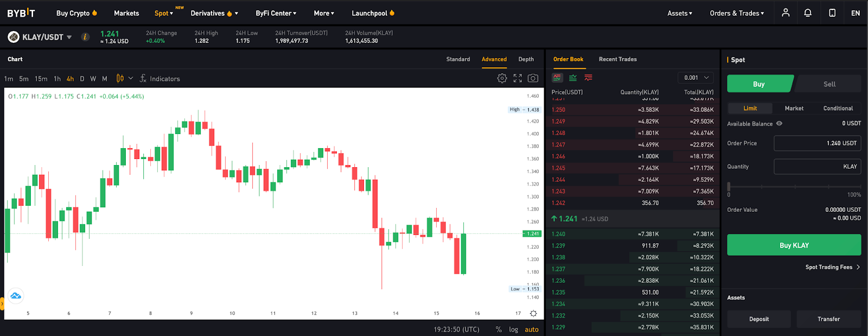
Task: Show buy orders only in order book
Action: (573, 78)
